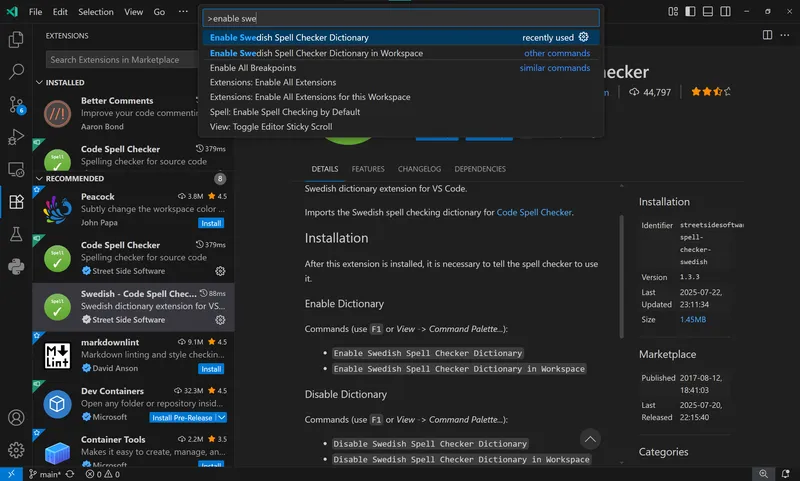The width and height of the screenshot is (800, 481).
Task: Open the Explorer view in activity bar
Action: click(16, 39)
